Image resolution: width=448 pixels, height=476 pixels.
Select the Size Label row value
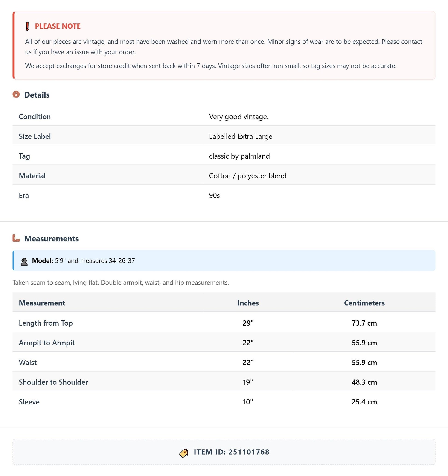(241, 136)
